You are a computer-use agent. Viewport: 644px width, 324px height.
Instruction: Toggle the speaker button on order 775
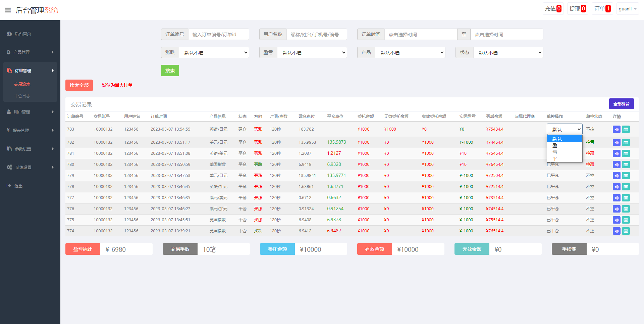click(x=616, y=220)
